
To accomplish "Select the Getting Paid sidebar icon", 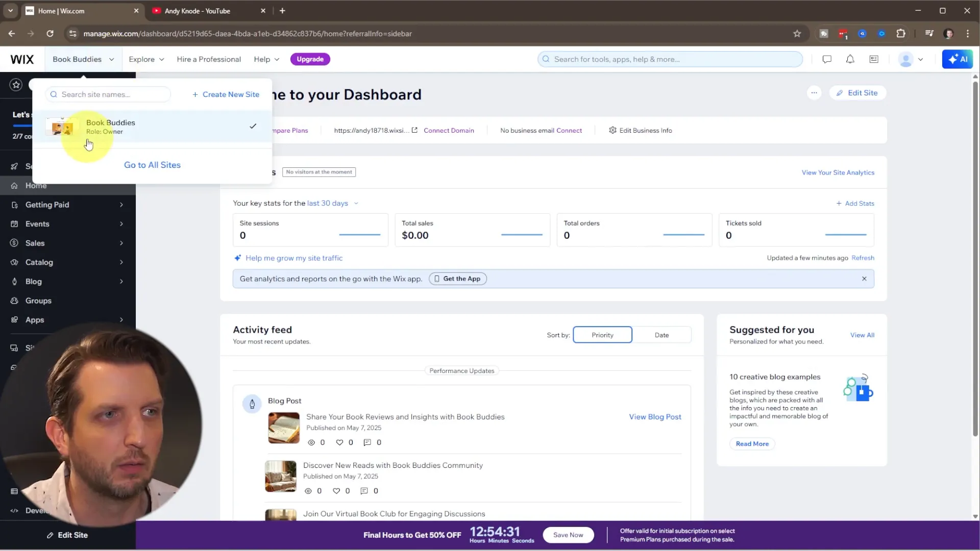I will (14, 205).
